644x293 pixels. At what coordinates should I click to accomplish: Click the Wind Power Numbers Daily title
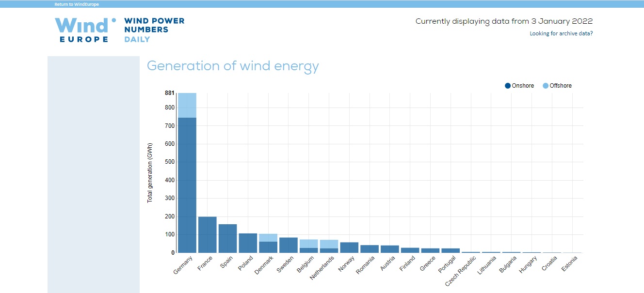(x=154, y=30)
